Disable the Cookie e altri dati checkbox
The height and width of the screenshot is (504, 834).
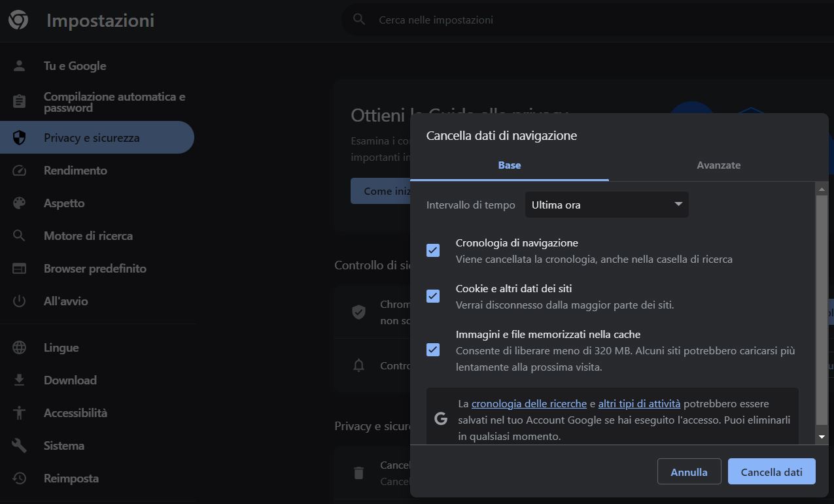(x=432, y=295)
